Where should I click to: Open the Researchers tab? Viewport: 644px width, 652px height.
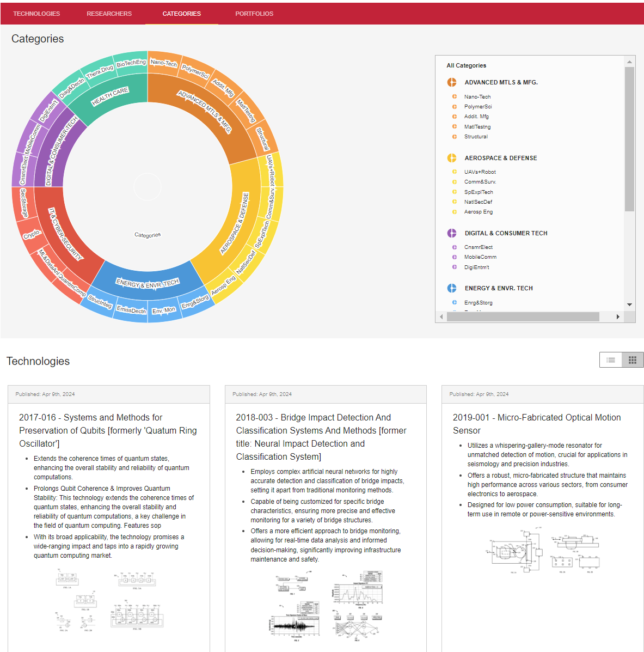(109, 14)
